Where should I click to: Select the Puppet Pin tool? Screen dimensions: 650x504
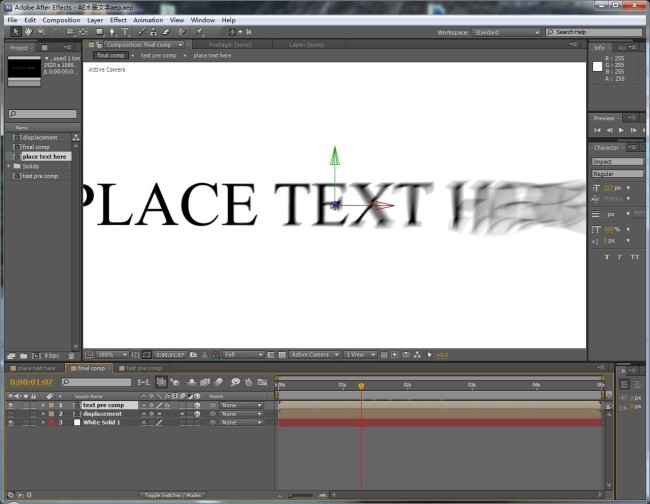point(200,32)
